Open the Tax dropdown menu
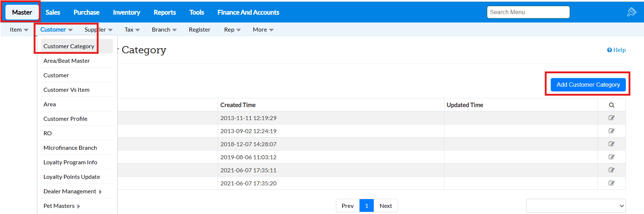 pos(132,30)
